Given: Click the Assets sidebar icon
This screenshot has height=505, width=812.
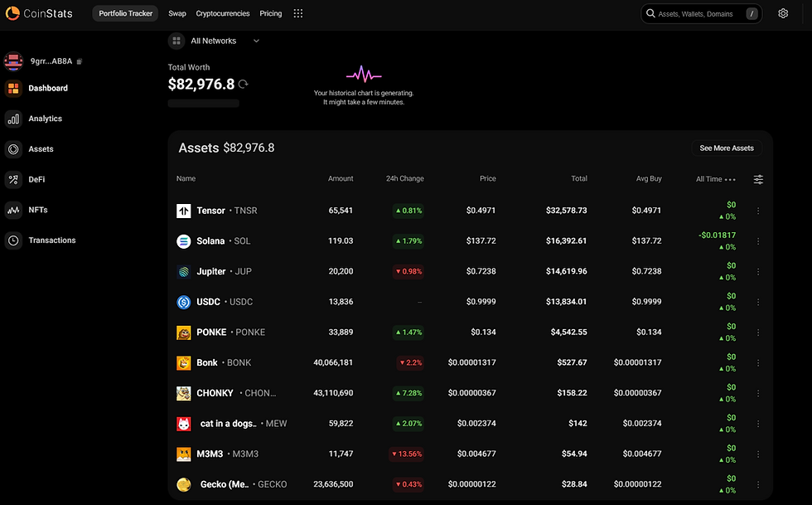Looking at the screenshot, I should pyautogui.click(x=13, y=149).
